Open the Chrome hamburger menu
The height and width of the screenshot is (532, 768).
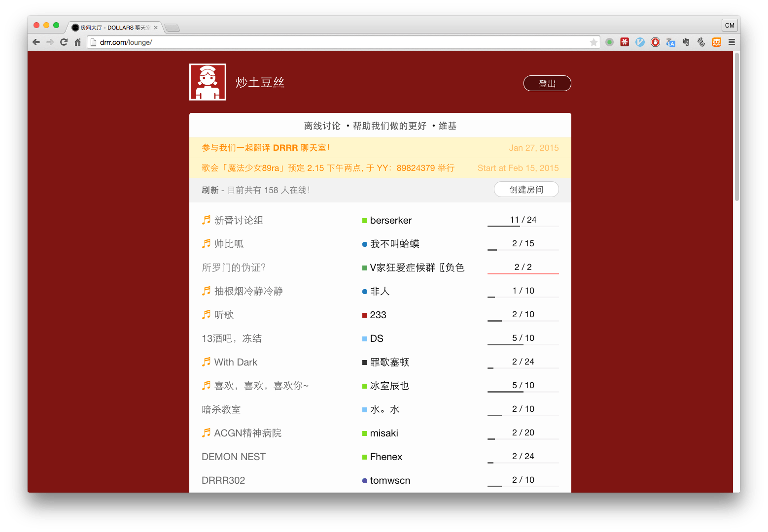pyautogui.click(x=732, y=42)
